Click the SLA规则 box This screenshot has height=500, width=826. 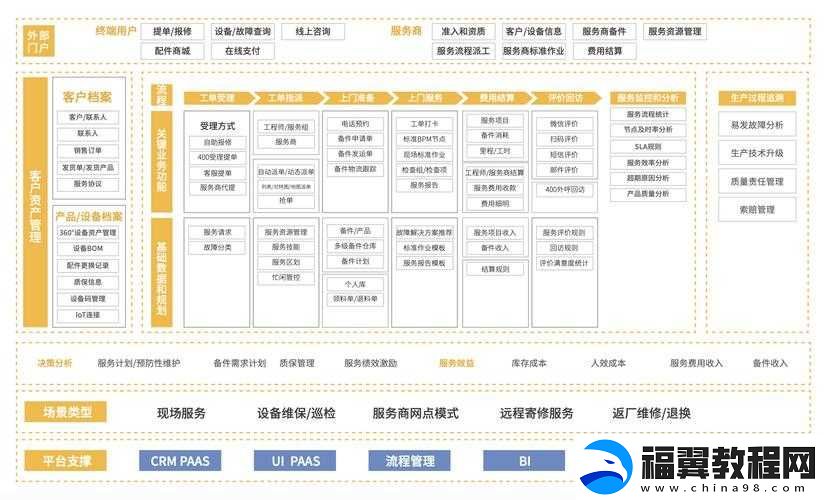(648, 147)
